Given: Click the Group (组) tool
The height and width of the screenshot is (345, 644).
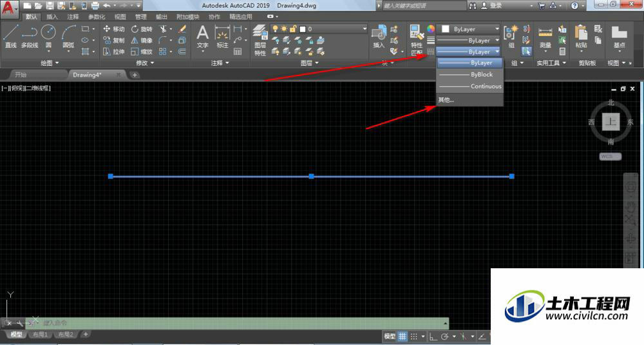Looking at the screenshot, I should pyautogui.click(x=511, y=36).
